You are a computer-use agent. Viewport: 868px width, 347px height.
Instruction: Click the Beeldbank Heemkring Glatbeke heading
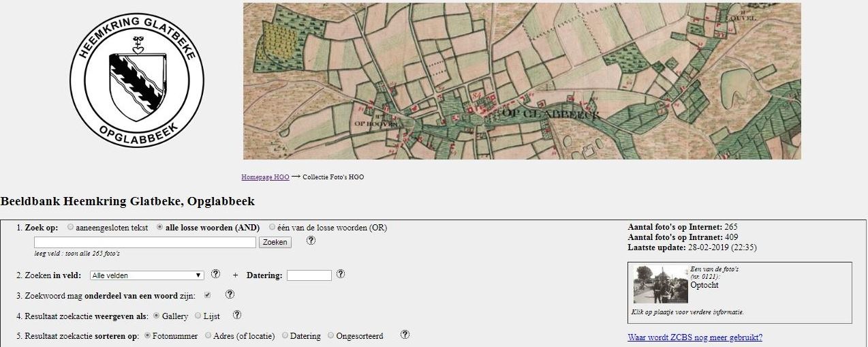[x=128, y=202]
